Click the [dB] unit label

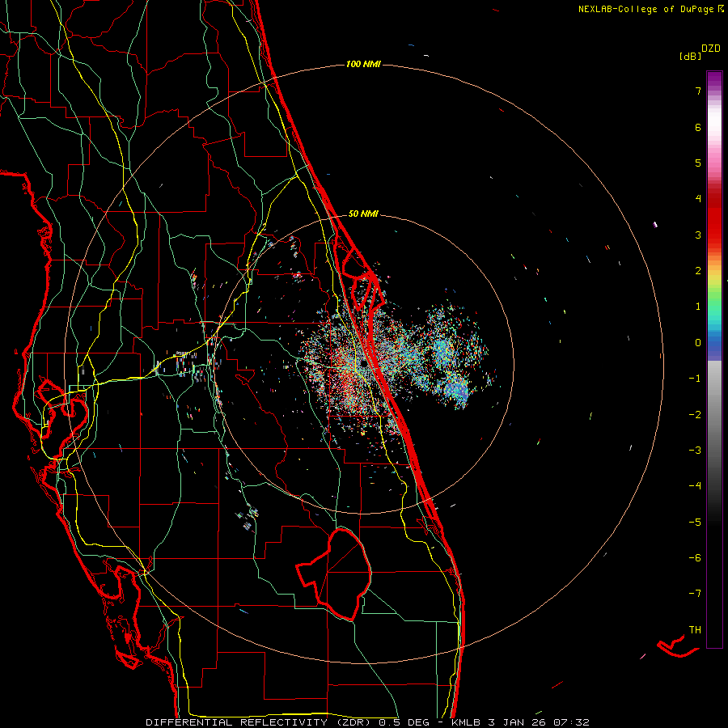(x=691, y=56)
